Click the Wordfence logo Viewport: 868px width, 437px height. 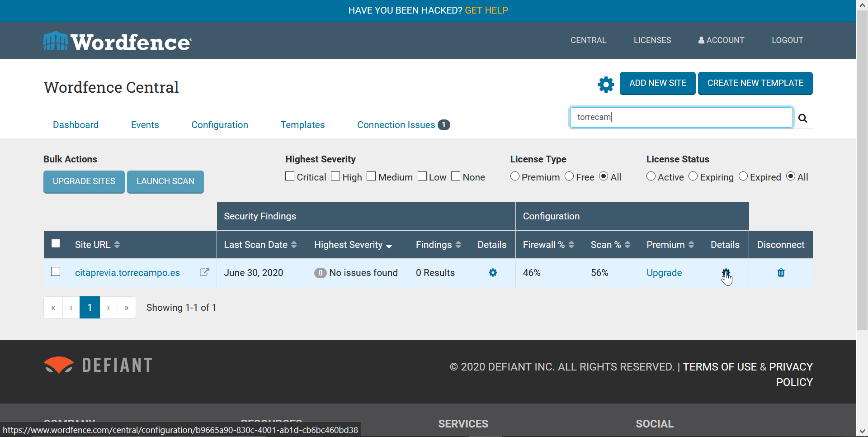(x=118, y=41)
